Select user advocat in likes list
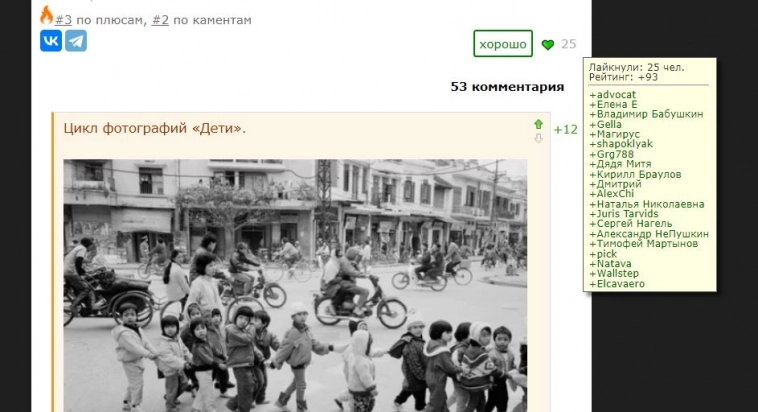This screenshot has width=758, height=412. (x=612, y=95)
